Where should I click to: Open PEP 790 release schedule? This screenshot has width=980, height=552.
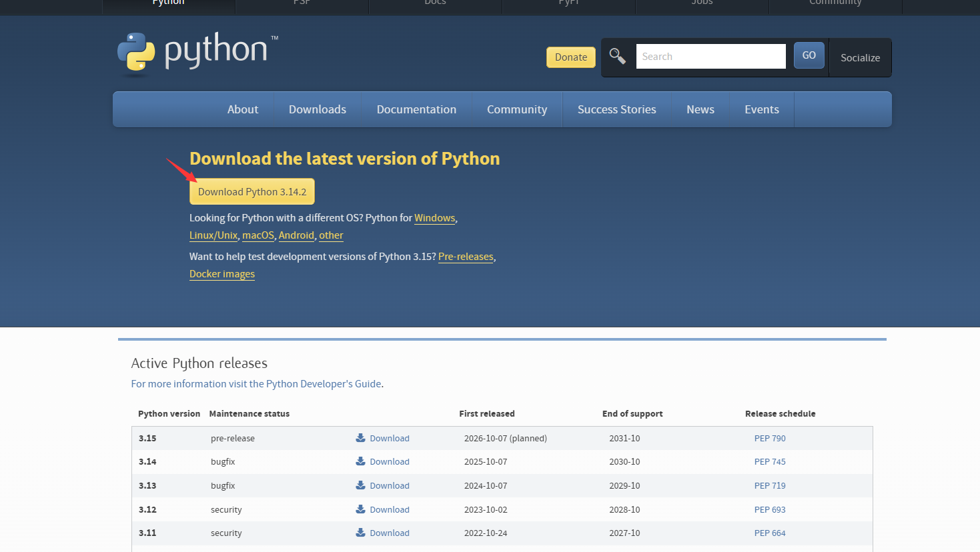[x=770, y=438]
